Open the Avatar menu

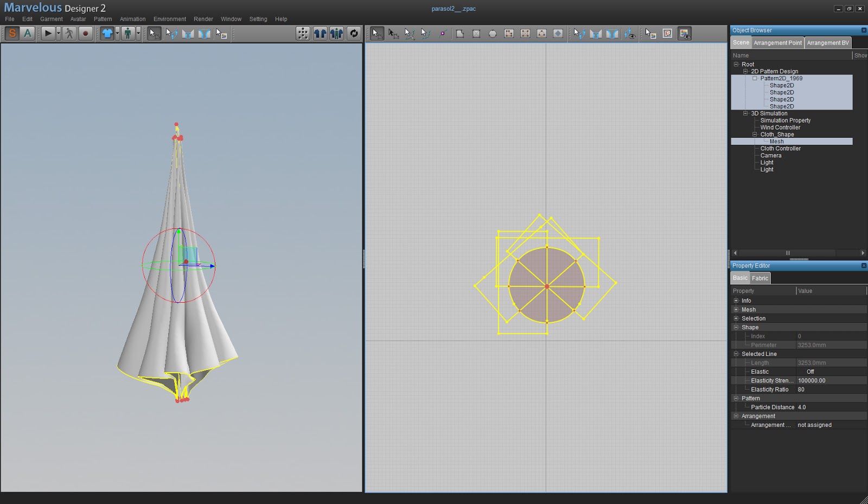[78, 19]
